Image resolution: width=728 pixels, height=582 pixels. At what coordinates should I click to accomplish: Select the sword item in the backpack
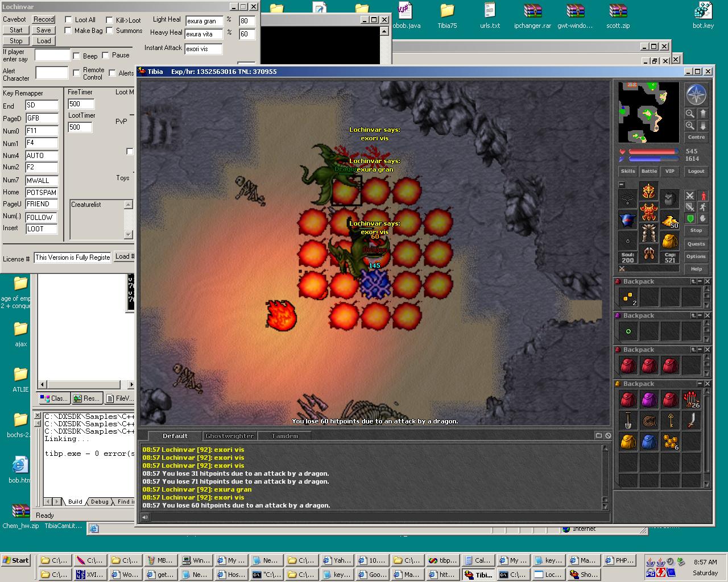point(691,421)
